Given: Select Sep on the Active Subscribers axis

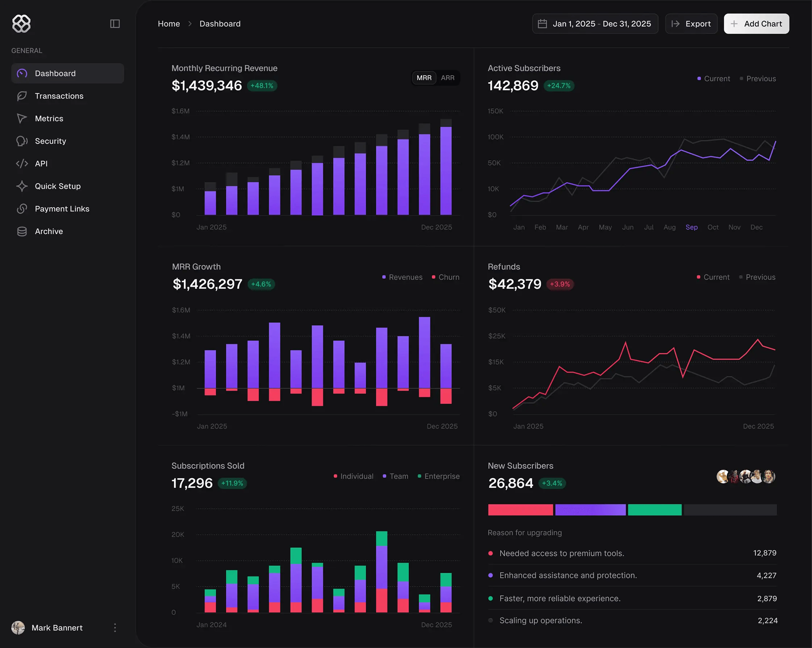Looking at the screenshot, I should tap(691, 227).
